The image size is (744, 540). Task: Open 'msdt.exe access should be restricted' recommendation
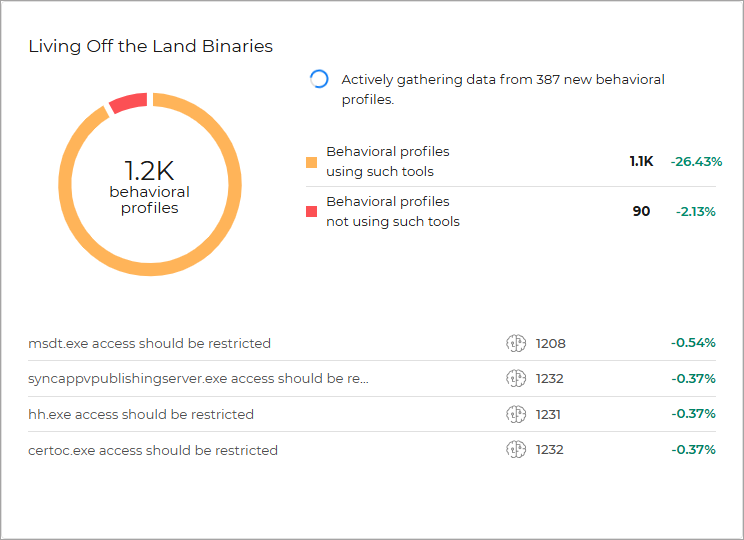tap(149, 344)
